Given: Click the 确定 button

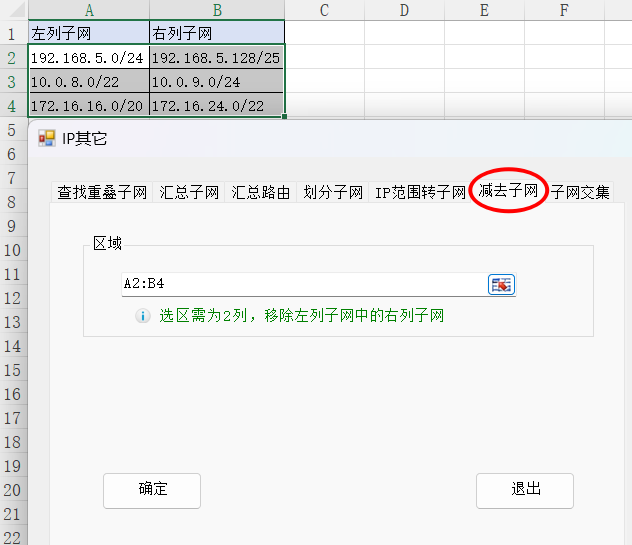Looking at the screenshot, I should point(152,491).
